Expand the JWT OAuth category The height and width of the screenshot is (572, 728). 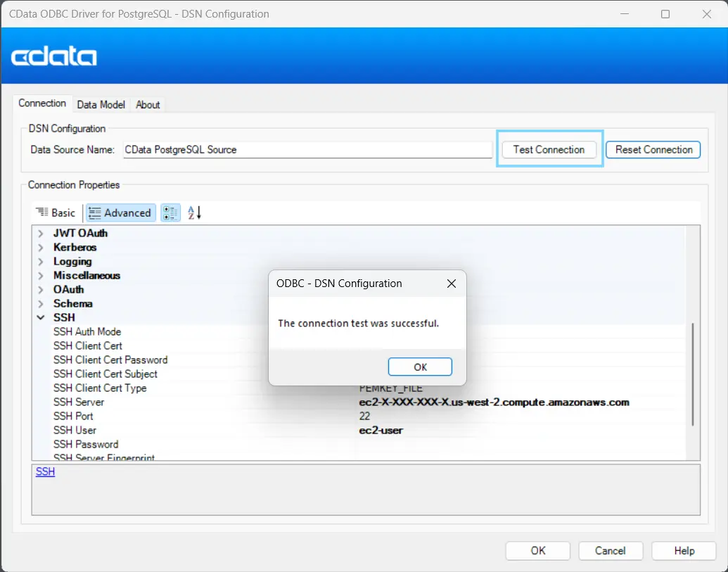point(41,233)
